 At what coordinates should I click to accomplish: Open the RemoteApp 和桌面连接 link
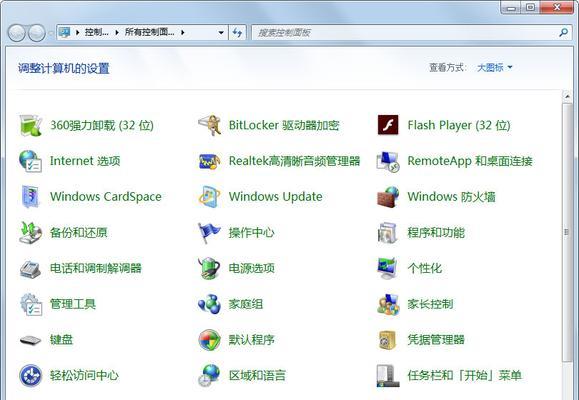(470, 161)
